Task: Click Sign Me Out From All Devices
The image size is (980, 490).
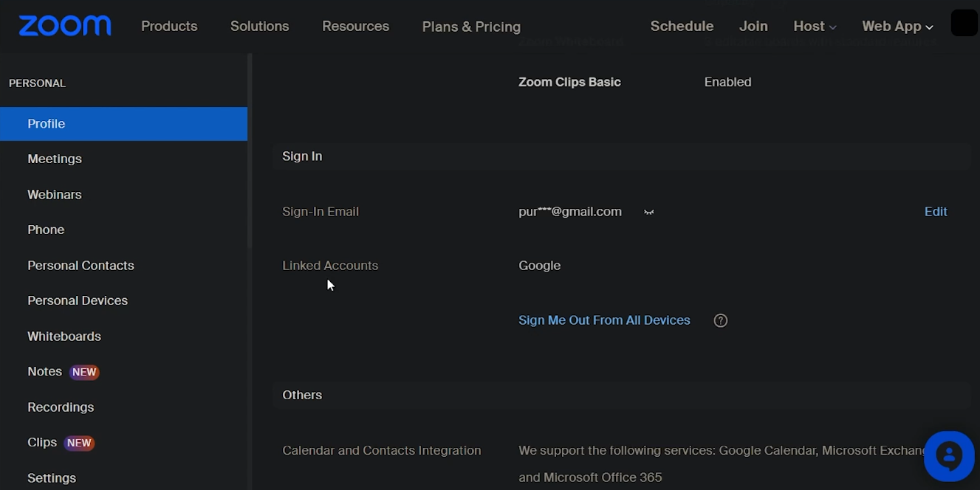Action: click(x=604, y=320)
